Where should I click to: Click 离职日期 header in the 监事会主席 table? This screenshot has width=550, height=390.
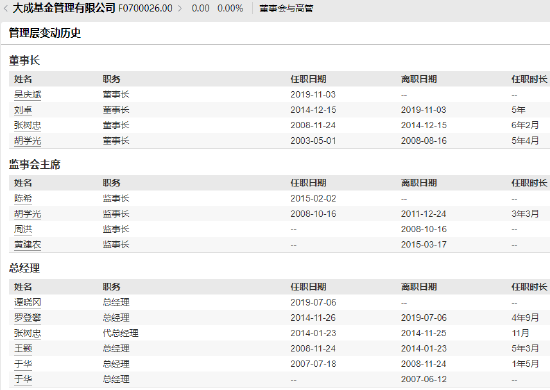[419, 183]
